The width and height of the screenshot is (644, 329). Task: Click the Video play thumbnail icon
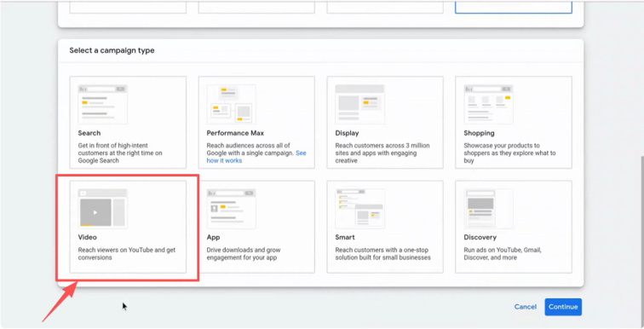[103, 209]
